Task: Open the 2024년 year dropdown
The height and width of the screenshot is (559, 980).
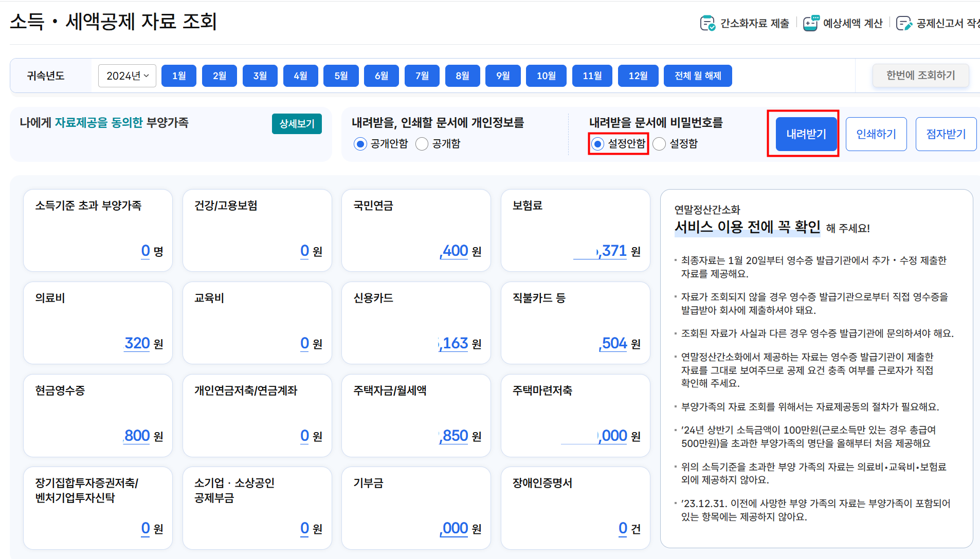Action: [127, 76]
